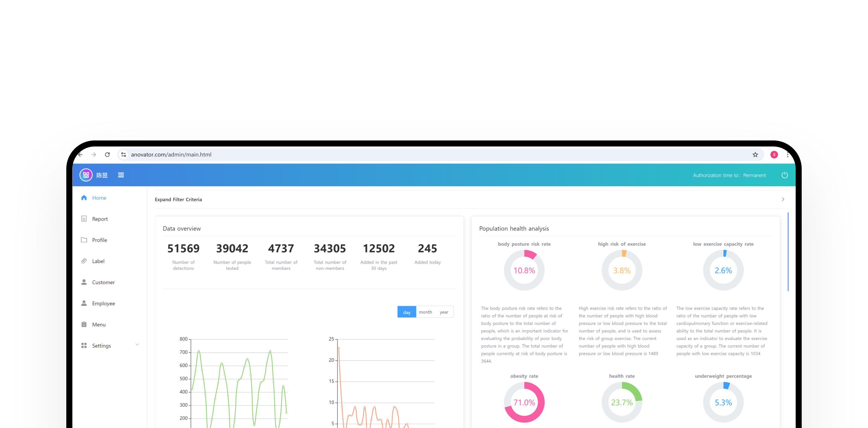Screen dimensions: 868x428
Task: Click the Profile folder icon
Action: click(84, 240)
